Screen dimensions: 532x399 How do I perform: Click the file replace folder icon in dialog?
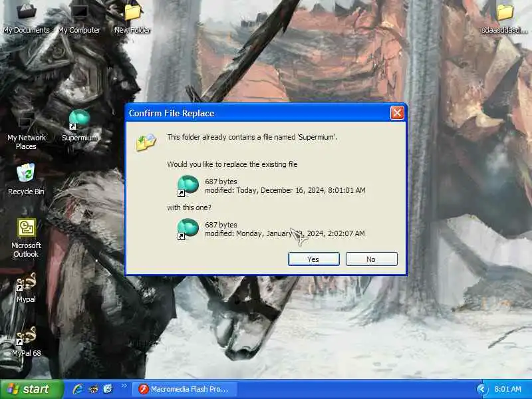146,142
